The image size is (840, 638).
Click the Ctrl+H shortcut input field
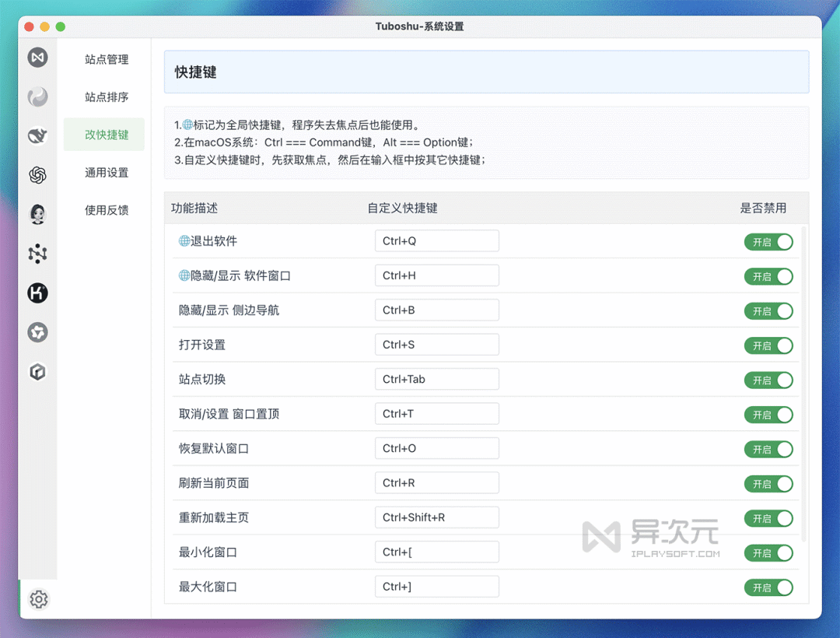click(x=436, y=275)
